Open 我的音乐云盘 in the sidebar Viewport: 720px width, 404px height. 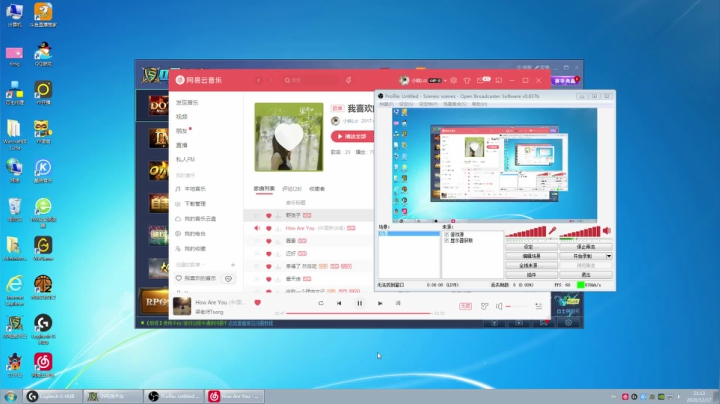click(x=200, y=219)
